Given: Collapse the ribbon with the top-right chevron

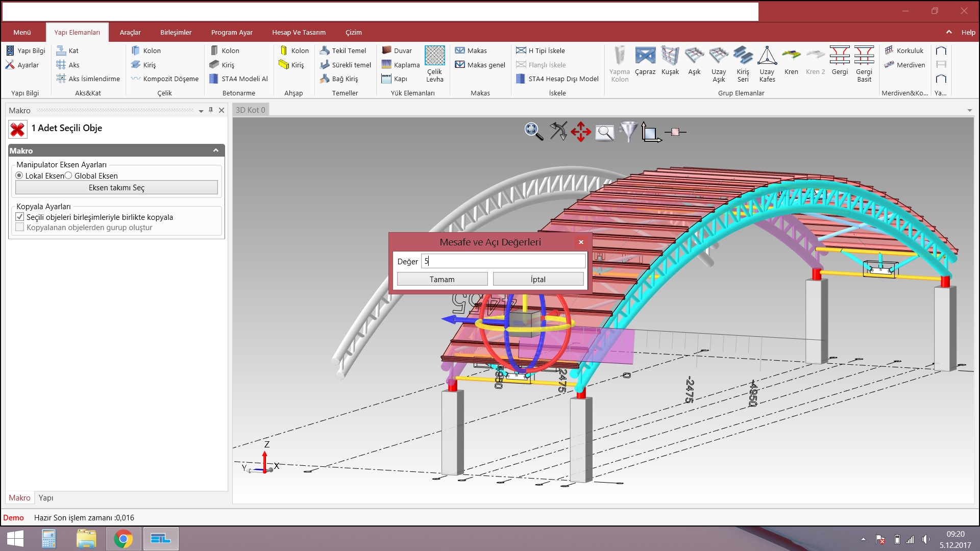Looking at the screenshot, I should coord(948,32).
